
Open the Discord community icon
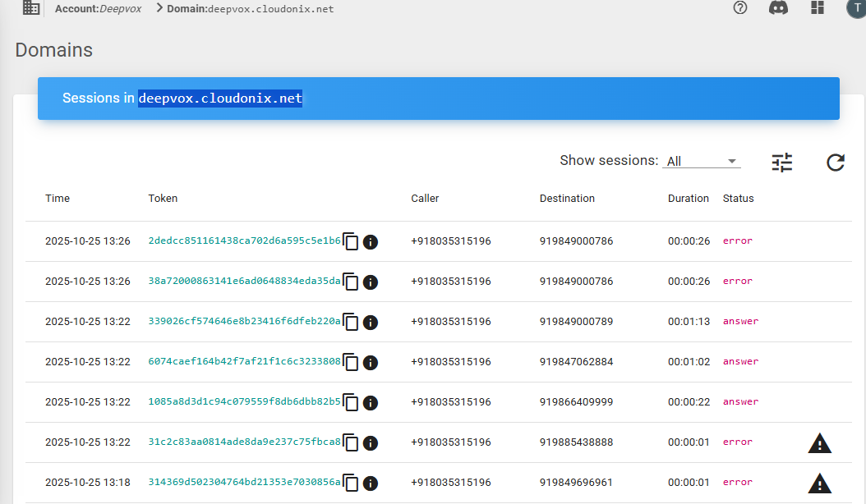point(778,8)
